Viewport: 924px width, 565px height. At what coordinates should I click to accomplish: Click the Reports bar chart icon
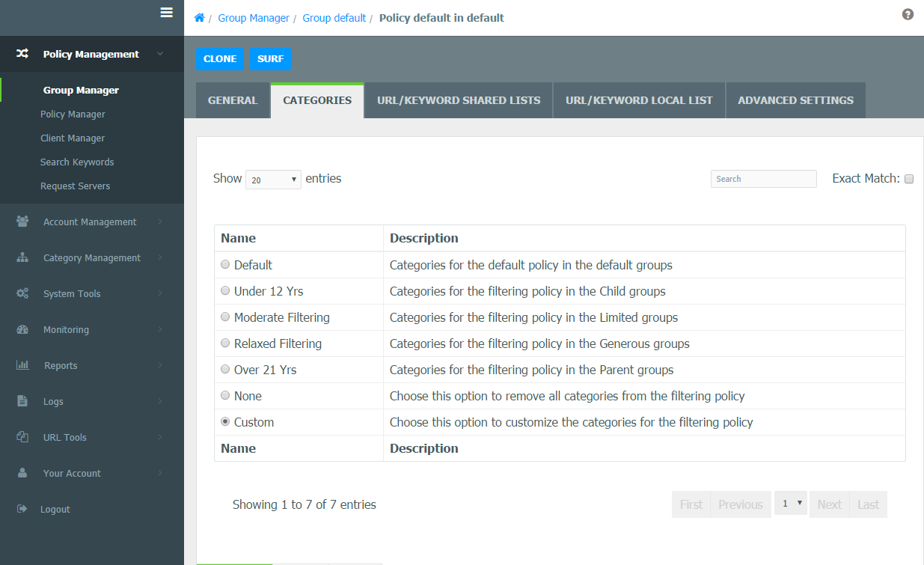click(22, 365)
